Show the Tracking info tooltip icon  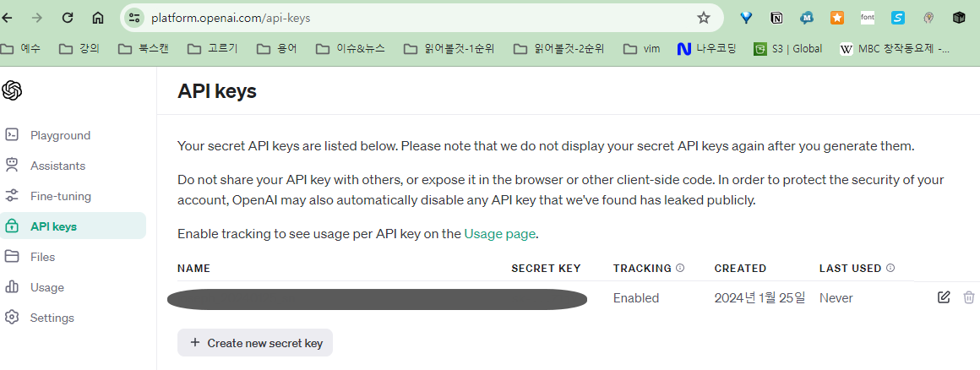(680, 268)
